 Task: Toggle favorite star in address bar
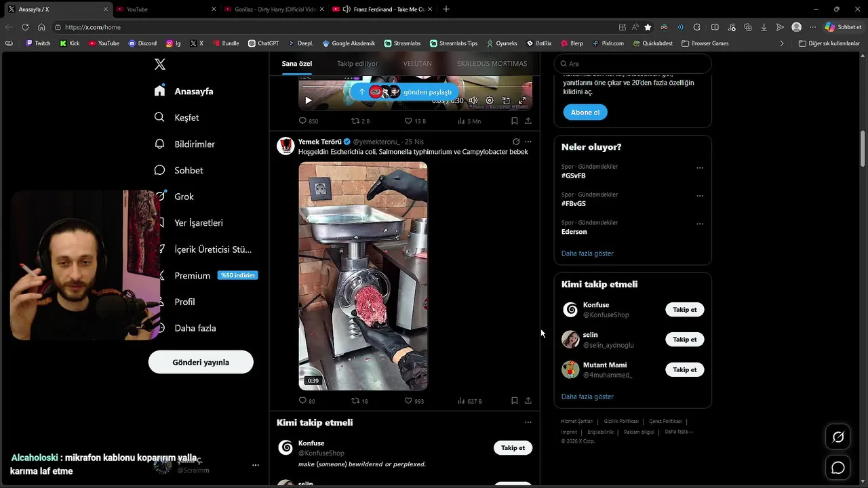(x=648, y=27)
